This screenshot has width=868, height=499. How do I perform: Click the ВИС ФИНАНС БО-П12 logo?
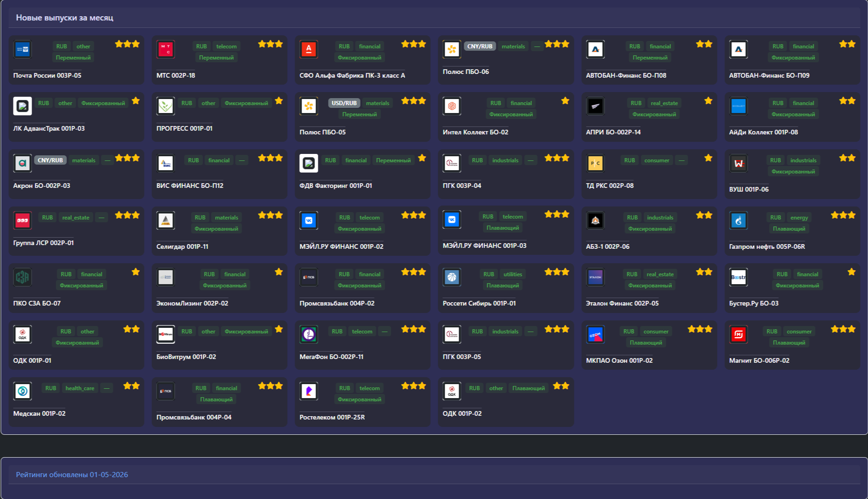pos(165,163)
